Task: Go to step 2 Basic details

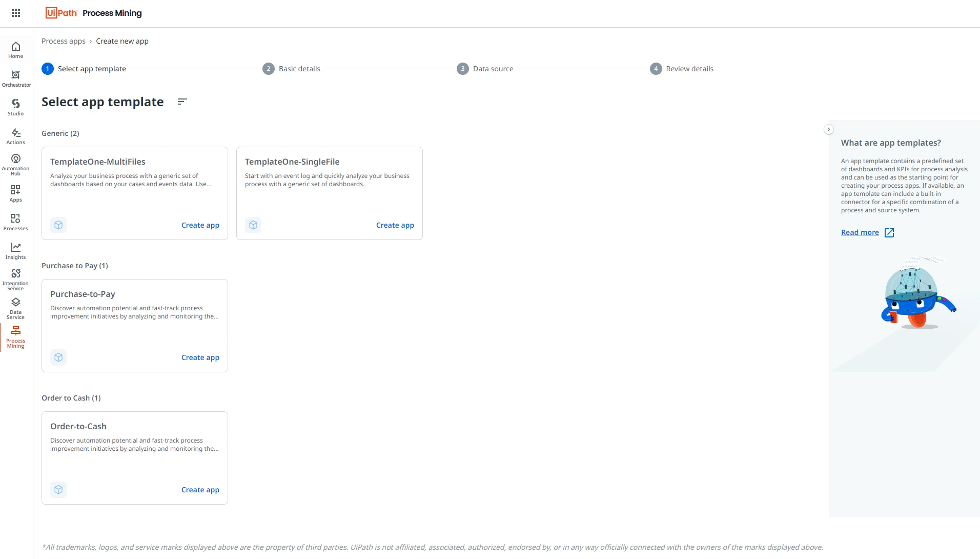Action: click(292, 69)
